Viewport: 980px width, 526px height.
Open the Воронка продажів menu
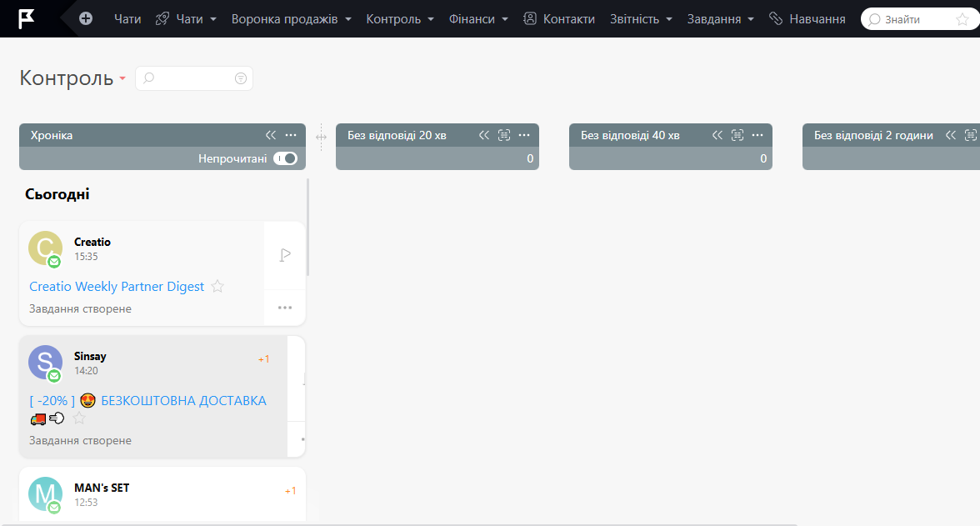[292, 19]
